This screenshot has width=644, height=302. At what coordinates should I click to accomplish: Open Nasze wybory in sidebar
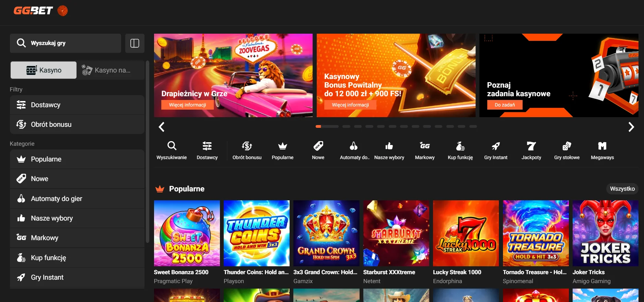pos(77,218)
